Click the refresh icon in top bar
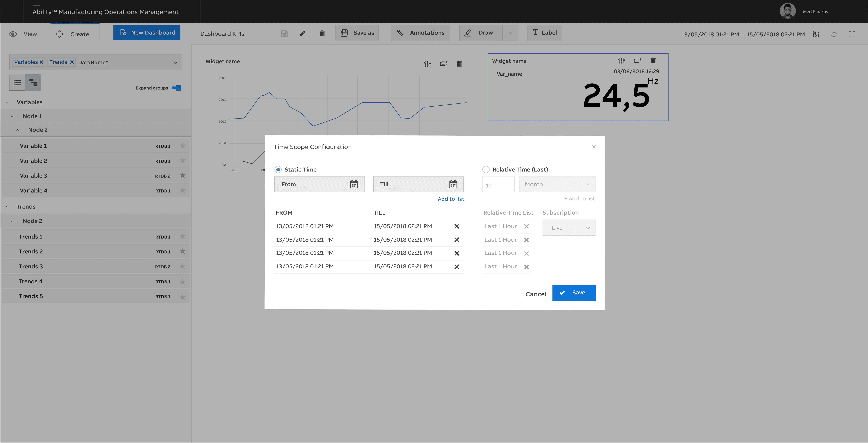 (x=834, y=34)
